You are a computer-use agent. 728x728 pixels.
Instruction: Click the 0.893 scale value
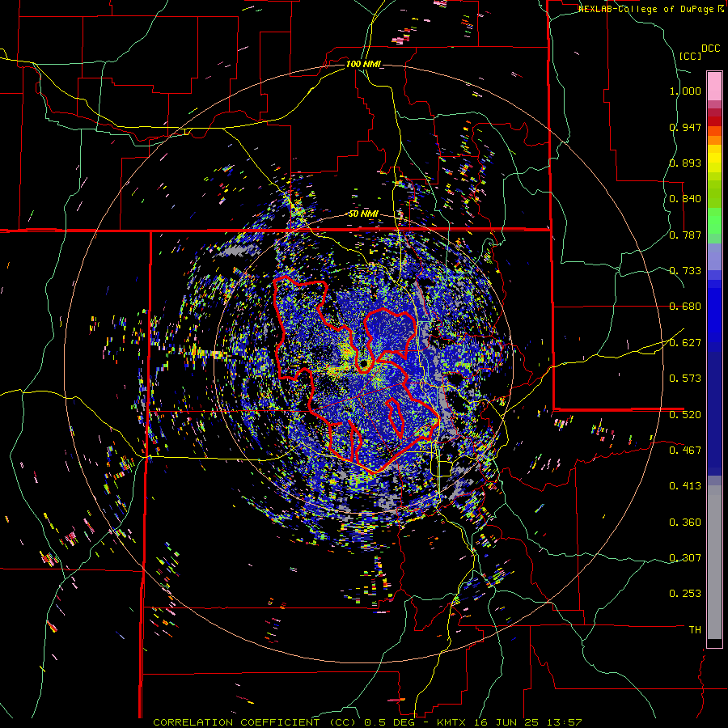[x=685, y=163]
